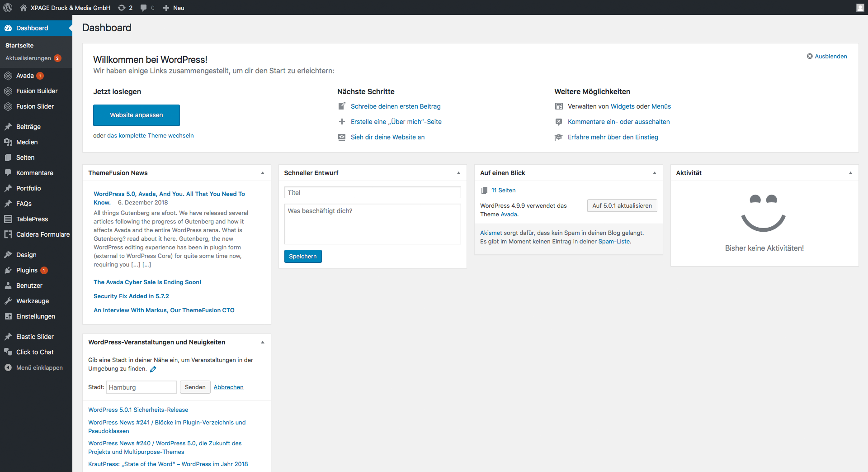Open the 11 Seiten link
868x472 pixels.
tap(503, 191)
